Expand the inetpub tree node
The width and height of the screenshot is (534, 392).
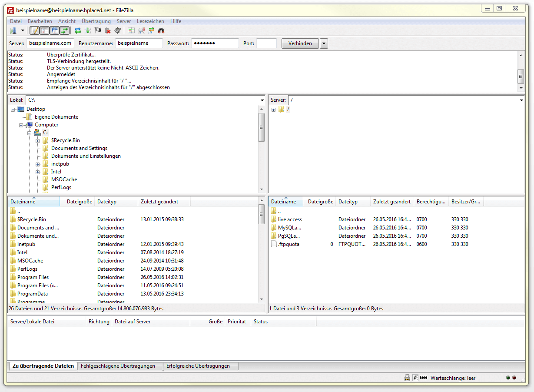tap(38, 164)
